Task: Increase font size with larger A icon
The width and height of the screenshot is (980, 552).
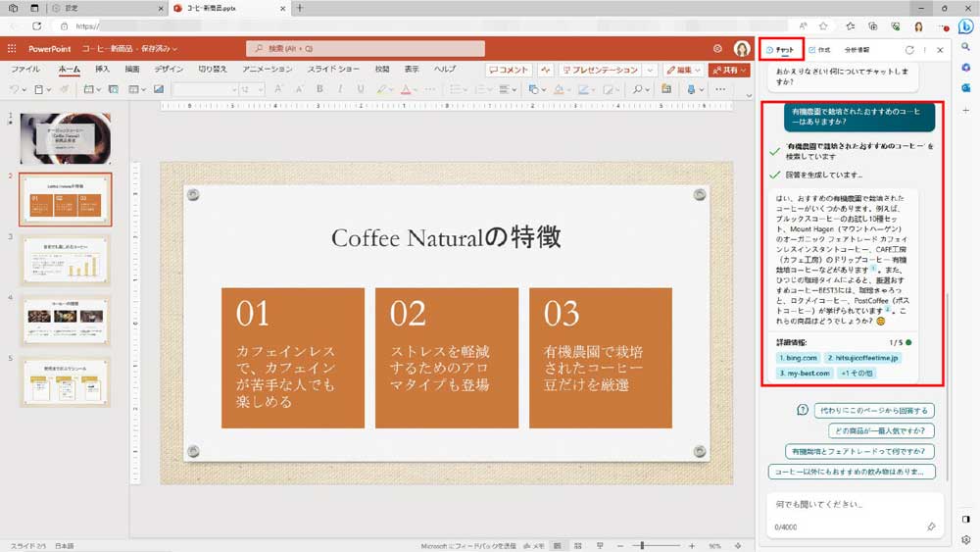Action: [278, 89]
